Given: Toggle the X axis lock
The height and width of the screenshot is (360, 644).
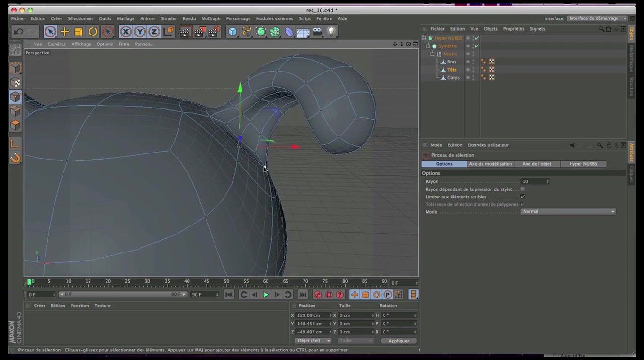Looking at the screenshot, I should click(x=125, y=32).
